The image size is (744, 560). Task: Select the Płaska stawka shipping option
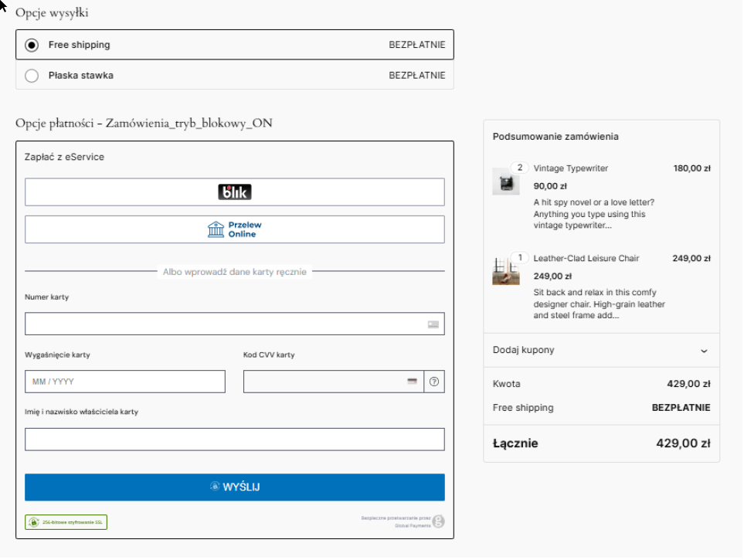(32, 76)
